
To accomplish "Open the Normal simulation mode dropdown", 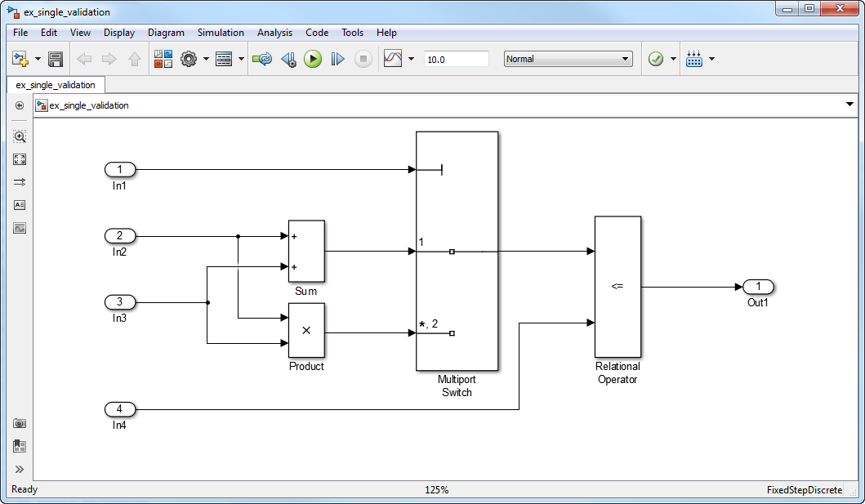I will pos(568,59).
